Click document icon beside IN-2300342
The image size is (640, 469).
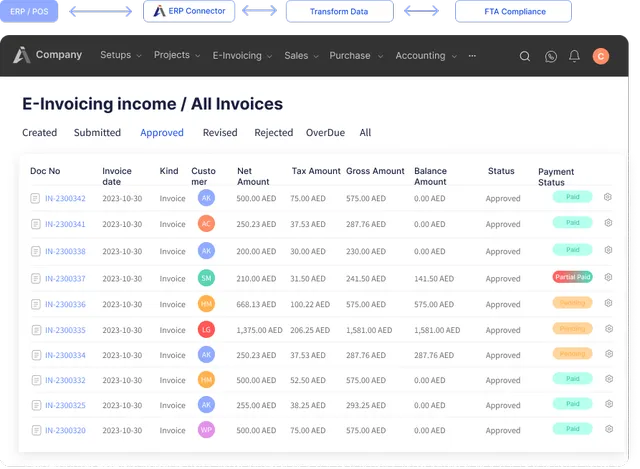36,198
